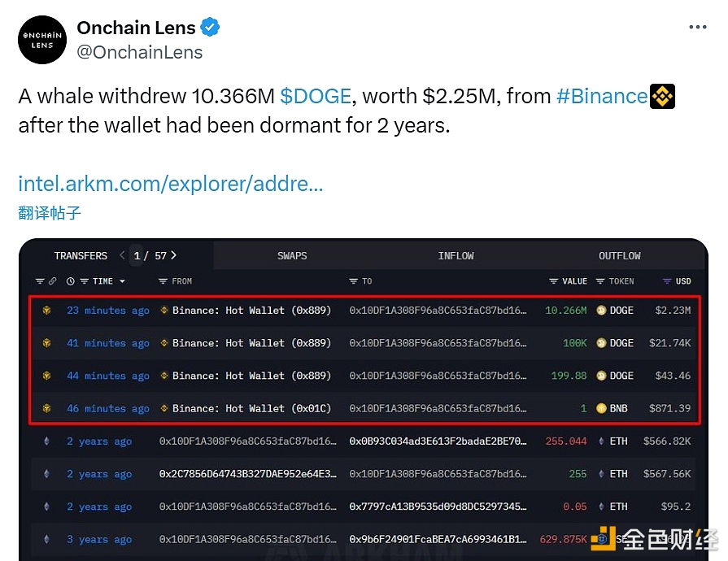The height and width of the screenshot is (561, 728).
Task: Switch to the SWAPS tab
Action: point(292,255)
